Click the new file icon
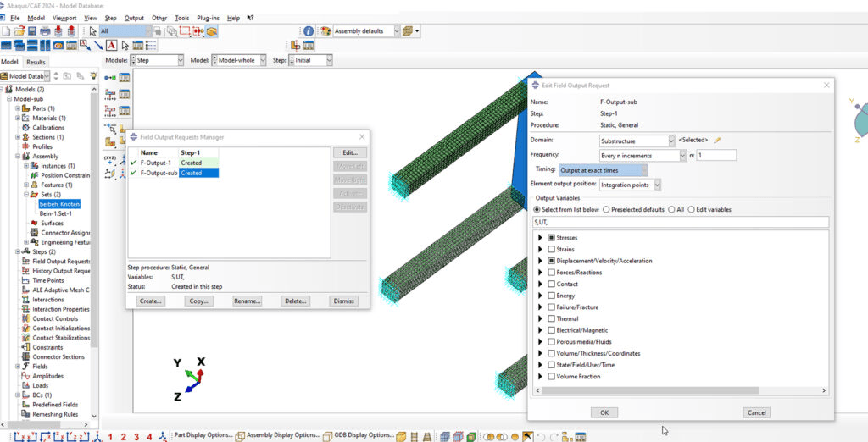The height and width of the screenshot is (442, 868). (x=6, y=31)
